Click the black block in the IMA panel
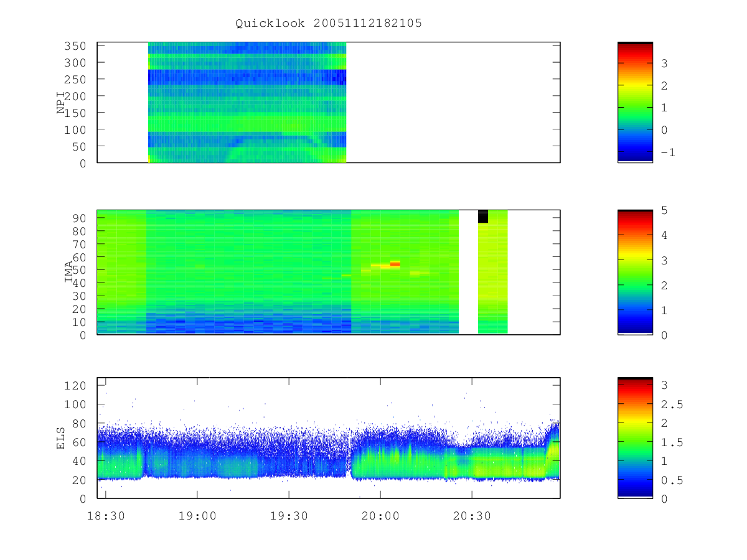 point(483,216)
